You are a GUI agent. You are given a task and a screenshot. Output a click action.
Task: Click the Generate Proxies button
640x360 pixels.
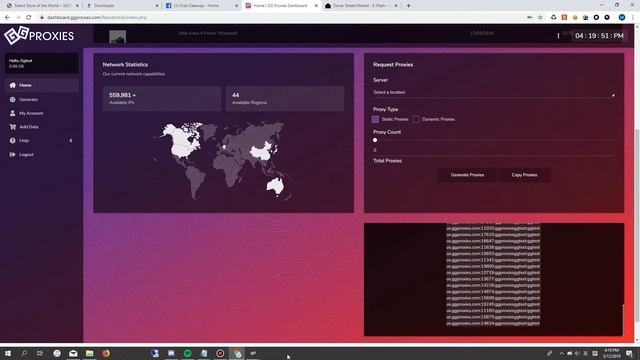click(467, 175)
